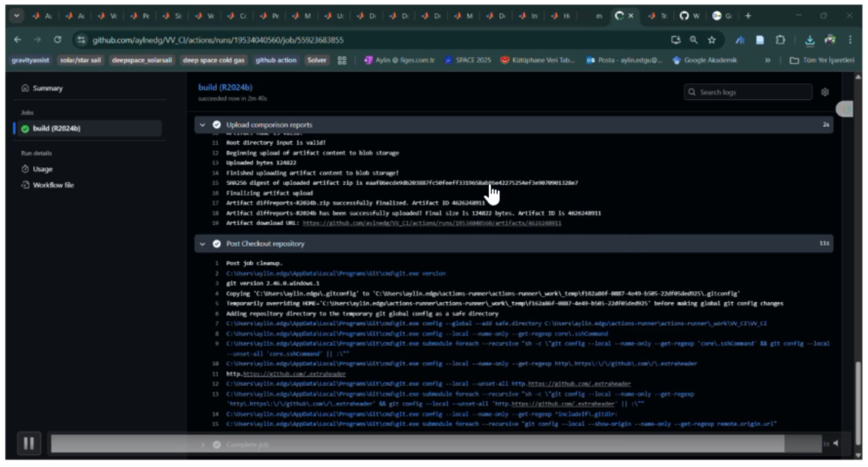Open the browser extensions puzzle icon
The height and width of the screenshot is (467, 868).
[x=780, y=40]
